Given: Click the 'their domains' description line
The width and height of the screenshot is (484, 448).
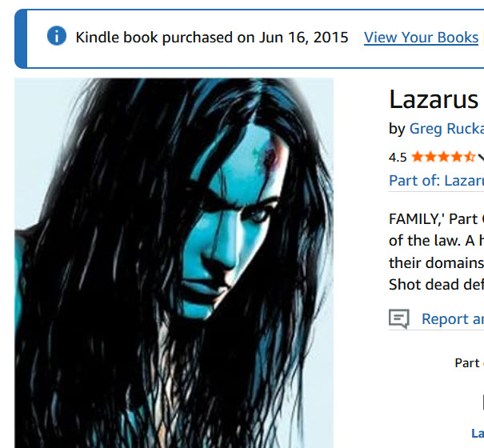Looking at the screenshot, I should [x=436, y=263].
